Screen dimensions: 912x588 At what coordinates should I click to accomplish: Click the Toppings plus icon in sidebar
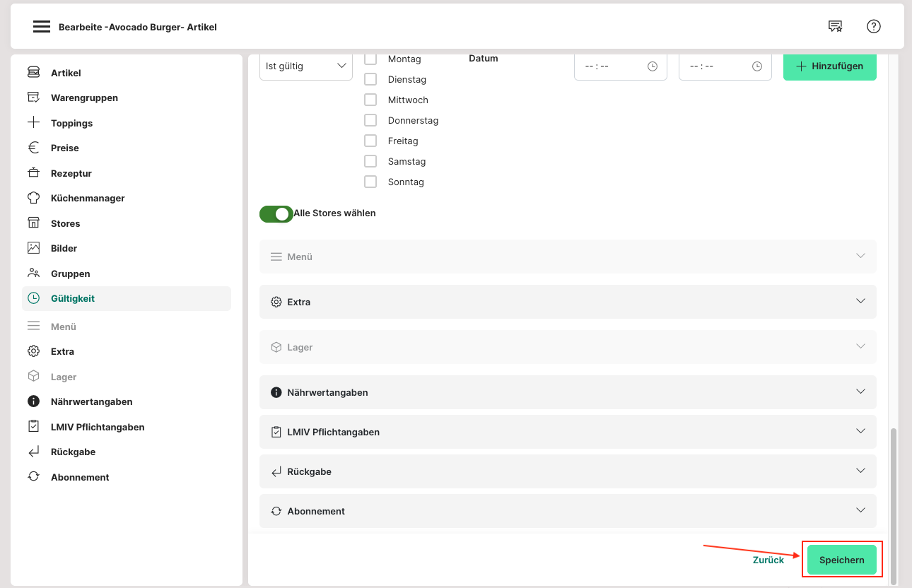pos(33,123)
